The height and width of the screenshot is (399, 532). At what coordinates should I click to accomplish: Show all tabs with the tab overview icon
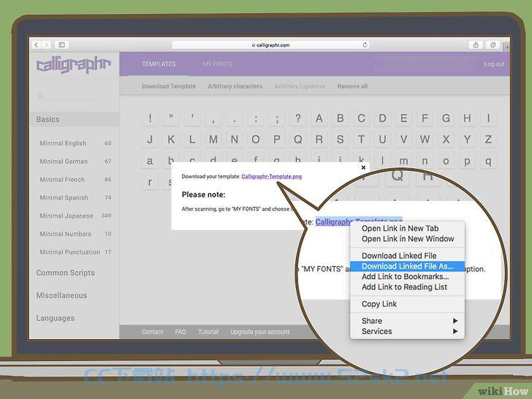493,45
